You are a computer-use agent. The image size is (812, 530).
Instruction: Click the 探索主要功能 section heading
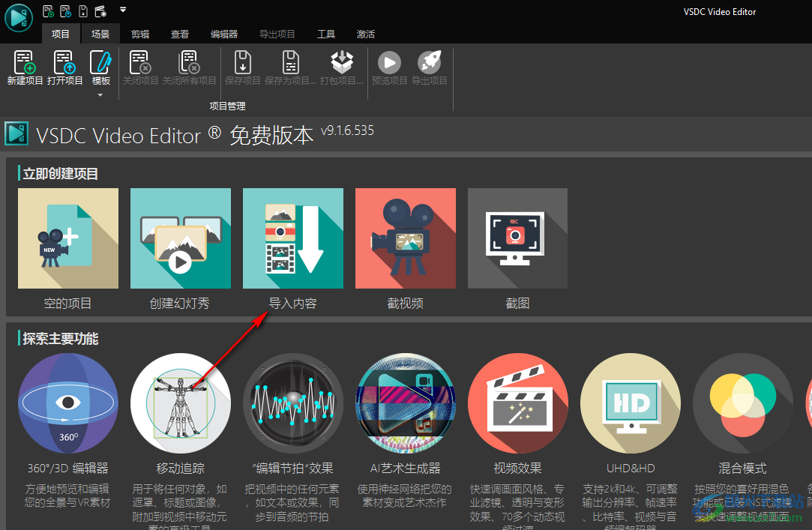61,339
